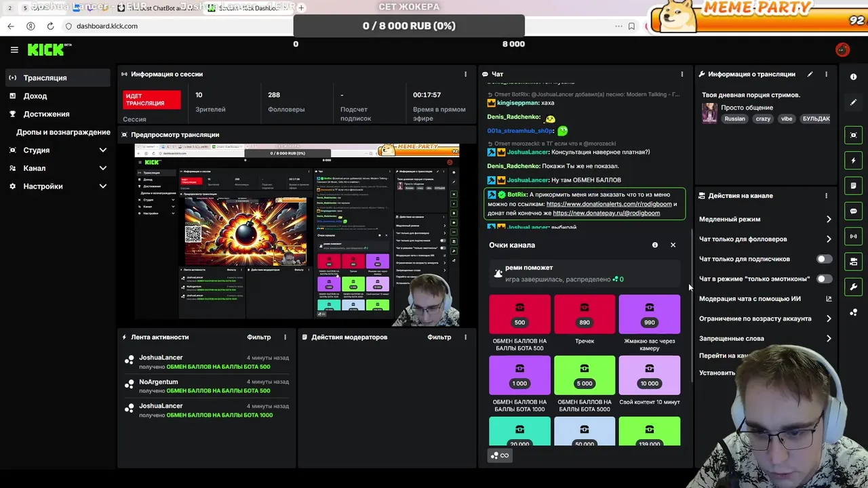
Task: Redeem red 500 ОБМЕН БАЛЛОВ reward
Action: point(519,314)
